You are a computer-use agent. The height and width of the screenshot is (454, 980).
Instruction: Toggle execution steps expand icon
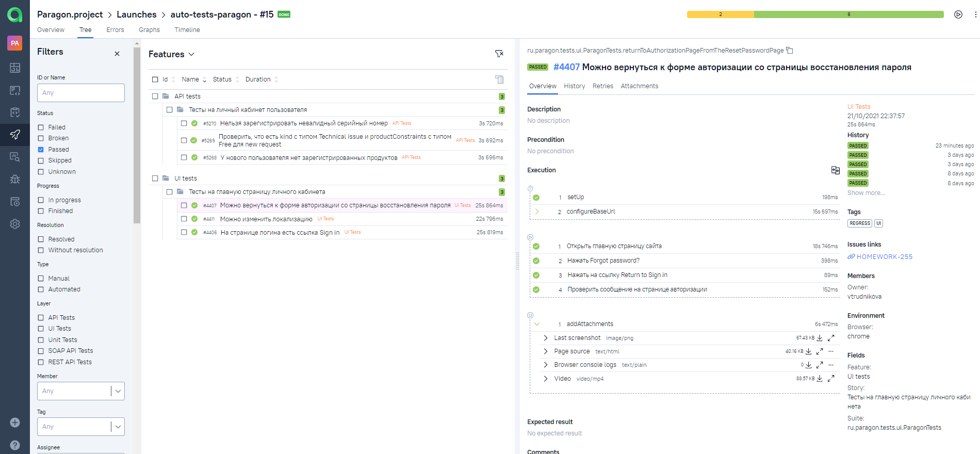[836, 170]
